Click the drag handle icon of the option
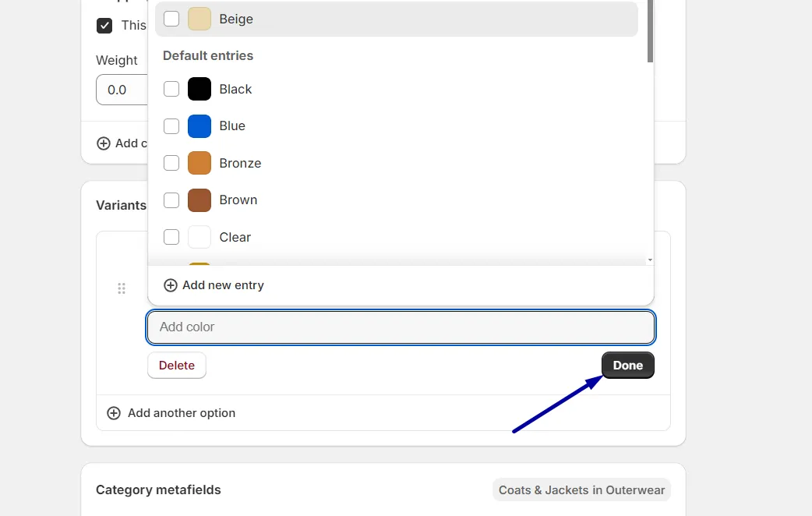This screenshot has height=516, width=812. 122,288
